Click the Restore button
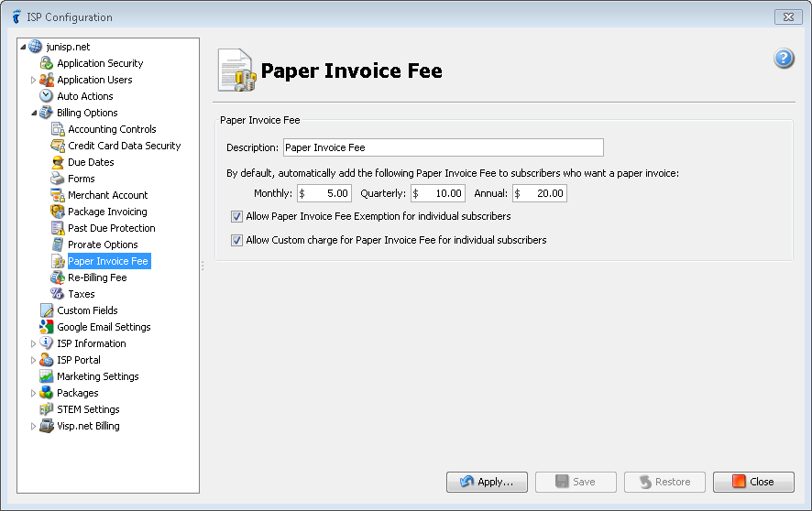Screen dimensions: 812x511 [664, 482]
